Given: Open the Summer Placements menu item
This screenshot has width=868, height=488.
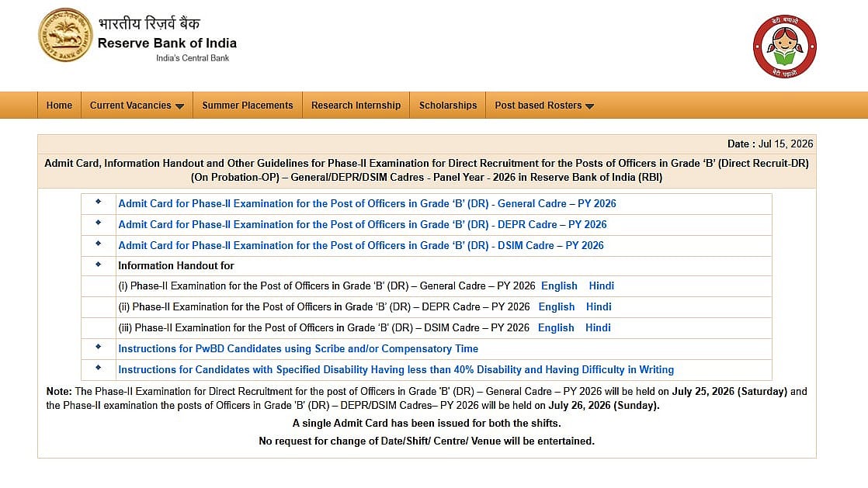Looking at the screenshot, I should [248, 105].
